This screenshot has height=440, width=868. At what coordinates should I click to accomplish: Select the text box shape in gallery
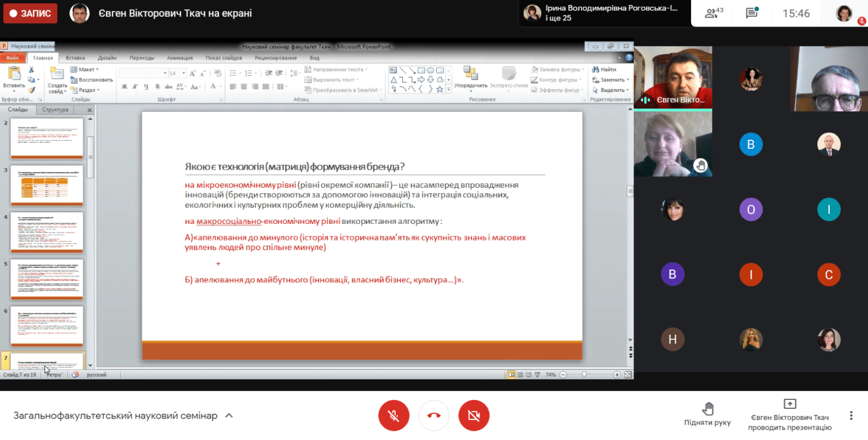tap(393, 70)
